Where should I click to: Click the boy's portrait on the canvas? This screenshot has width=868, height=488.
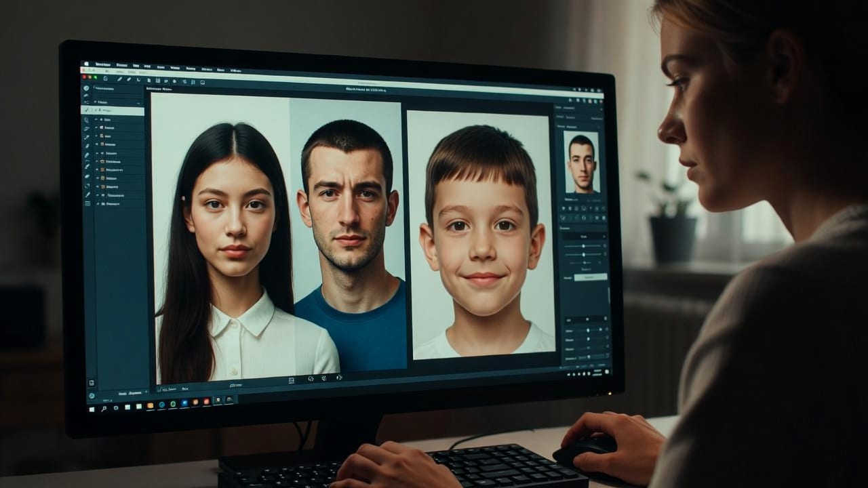click(483, 235)
